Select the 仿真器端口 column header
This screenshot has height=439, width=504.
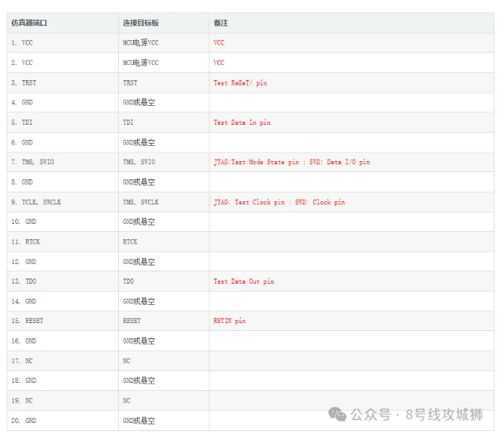(x=29, y=23)
